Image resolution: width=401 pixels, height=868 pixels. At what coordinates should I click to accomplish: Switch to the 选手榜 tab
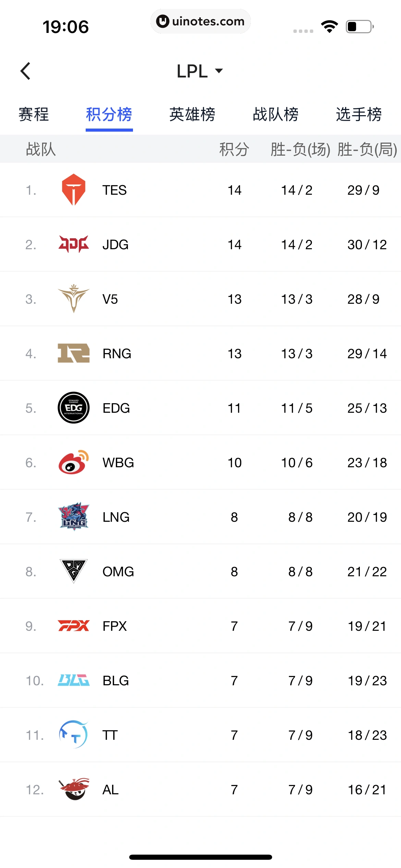[359, 114]
